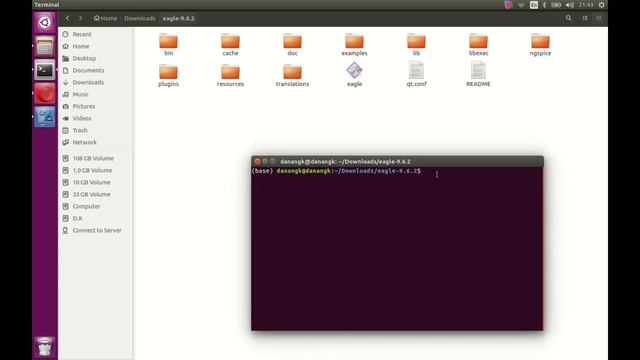Click the clock in top panel
The width and height of the screenshot is (640, 360).
[586, 5]
